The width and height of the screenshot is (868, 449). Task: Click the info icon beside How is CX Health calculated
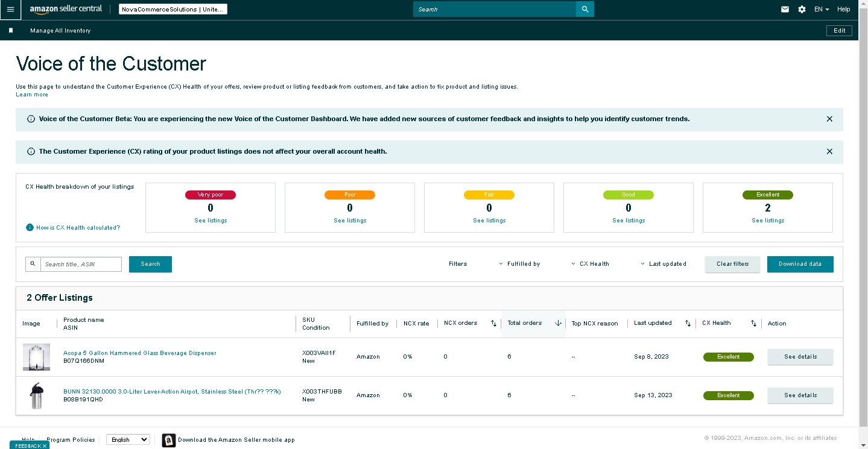30,228
